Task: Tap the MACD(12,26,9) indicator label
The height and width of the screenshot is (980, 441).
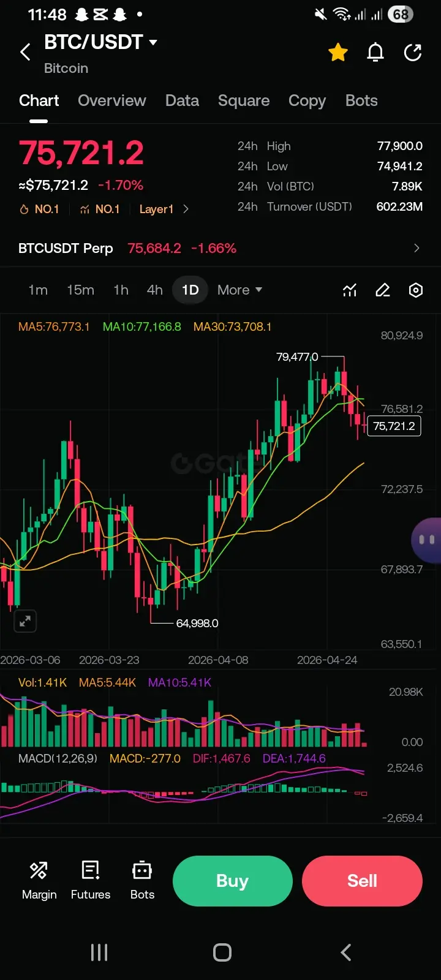Action: pos(58,758)
